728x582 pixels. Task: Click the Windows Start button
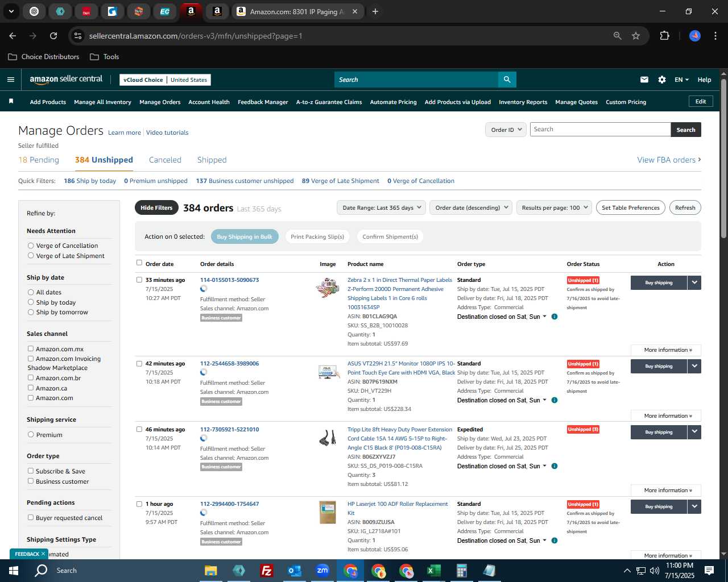[x=14, y=571]
